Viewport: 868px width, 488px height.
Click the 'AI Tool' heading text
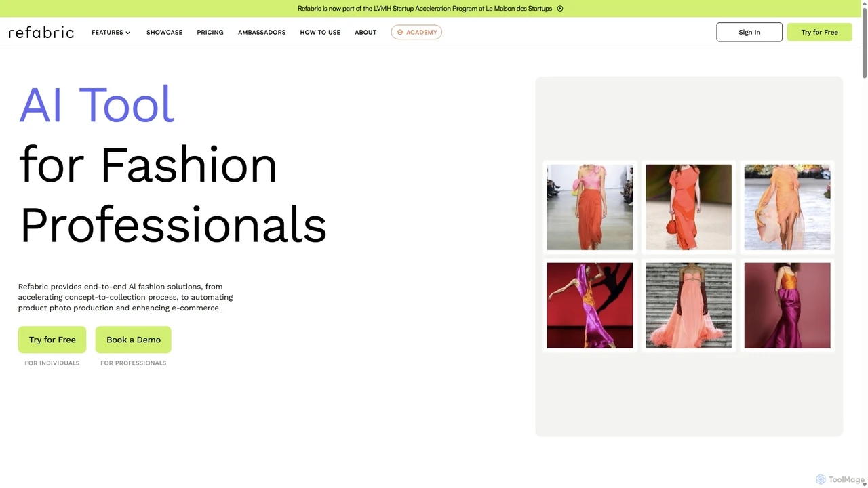pyautogui.click(x=96, y=104)
